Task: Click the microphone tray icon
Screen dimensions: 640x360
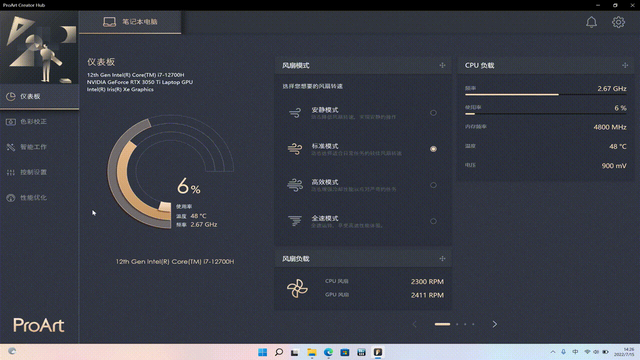Action: coord(564,352)
